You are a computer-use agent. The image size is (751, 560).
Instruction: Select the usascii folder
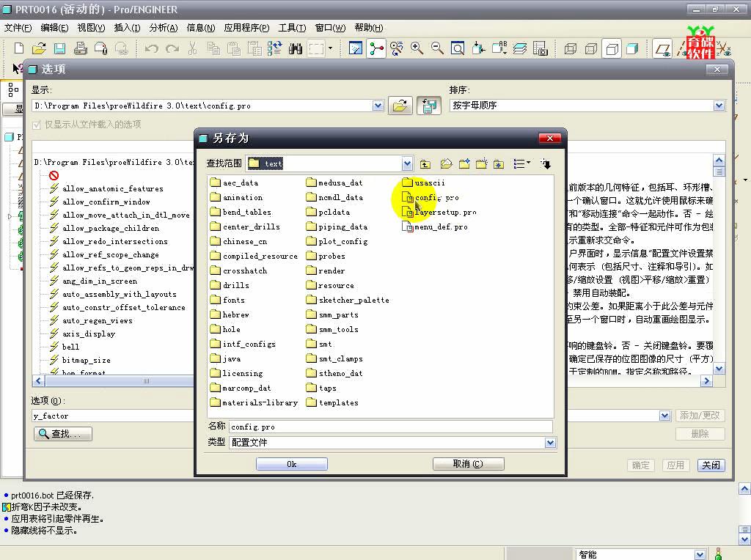[423, 183]
